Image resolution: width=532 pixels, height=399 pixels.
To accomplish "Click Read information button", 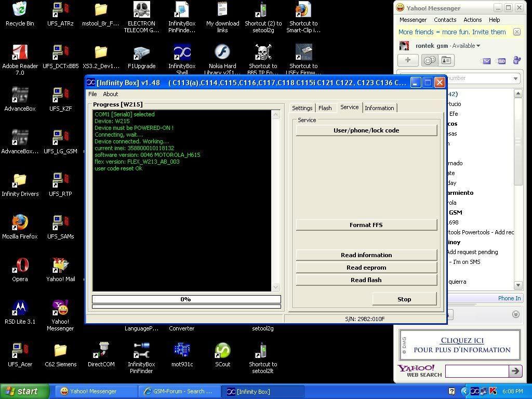I will 366,255.
